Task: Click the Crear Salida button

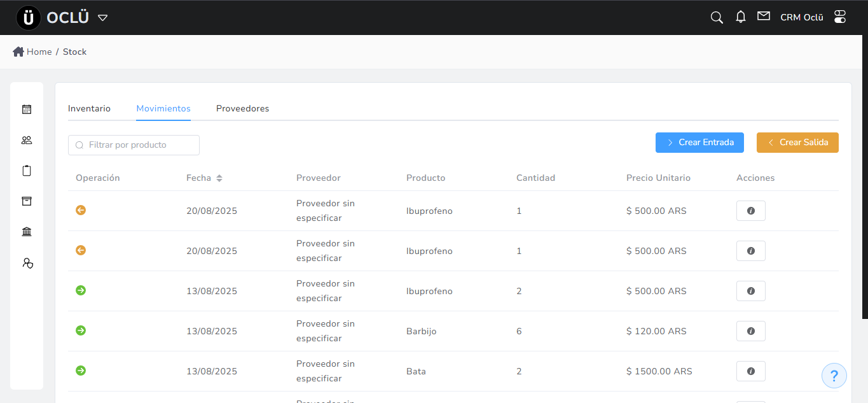Action: (x=797, y=143)
